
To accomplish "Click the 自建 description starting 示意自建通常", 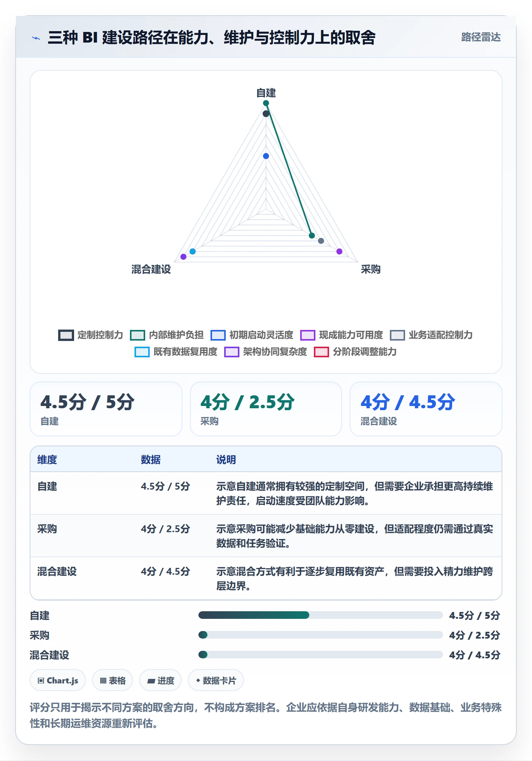I will [355, 493].
